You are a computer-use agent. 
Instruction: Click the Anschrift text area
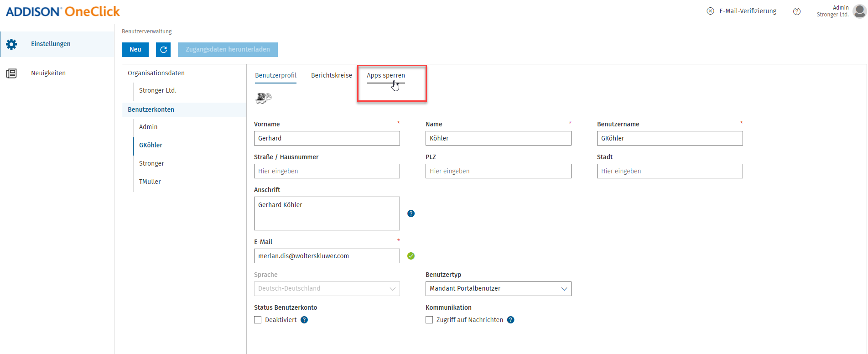pyautogui.click(x=327, y=213)
